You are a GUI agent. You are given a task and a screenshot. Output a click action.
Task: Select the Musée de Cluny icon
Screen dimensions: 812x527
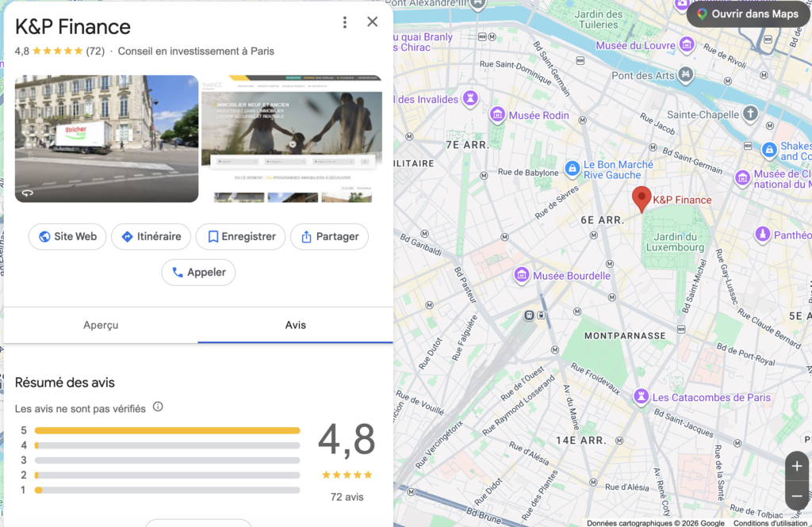click(742, 178)
